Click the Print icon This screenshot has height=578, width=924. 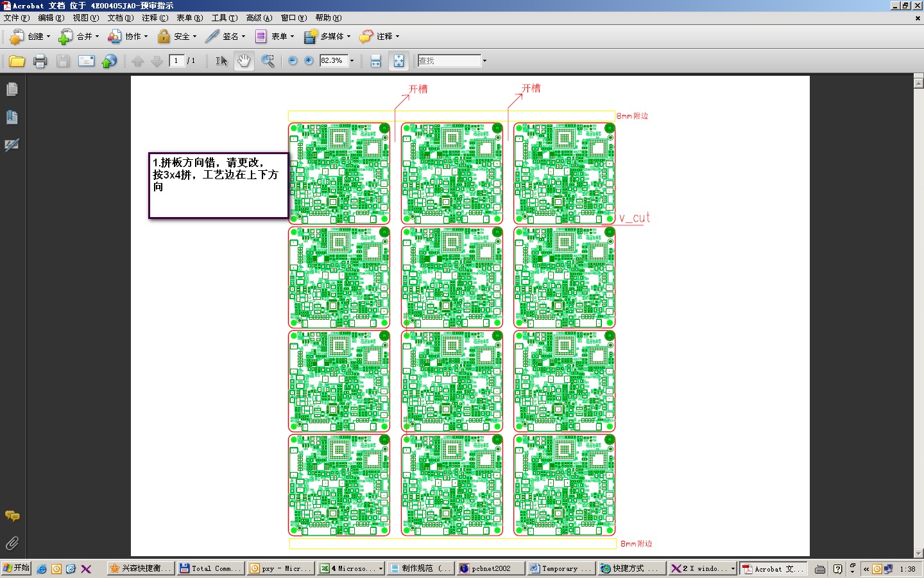pyautogui.click(x=40, y=61)
